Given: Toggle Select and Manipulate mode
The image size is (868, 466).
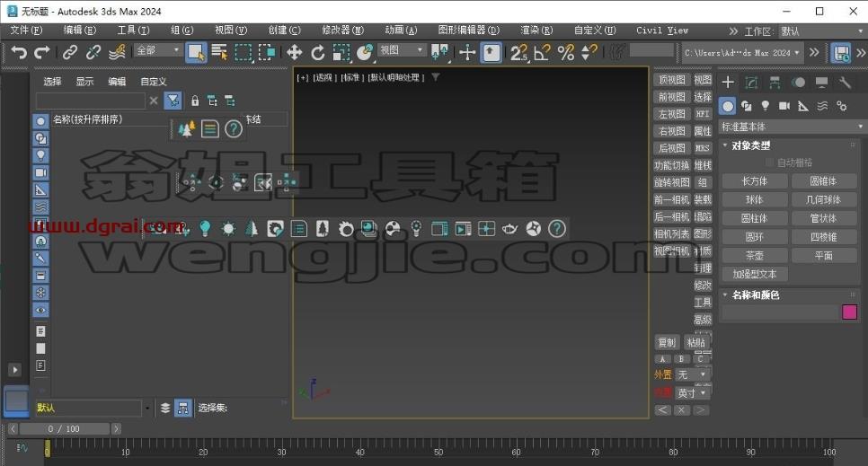Looking at the screenshot, I should click(x=468, y=53).
